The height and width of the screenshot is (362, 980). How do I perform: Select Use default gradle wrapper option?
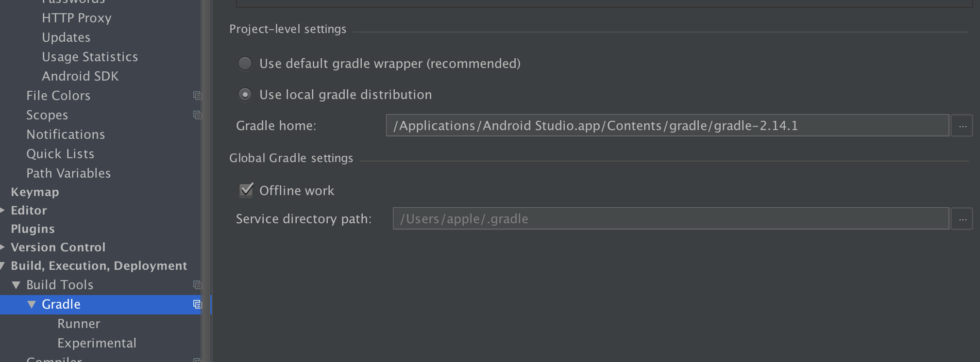[x=245, y=64]
